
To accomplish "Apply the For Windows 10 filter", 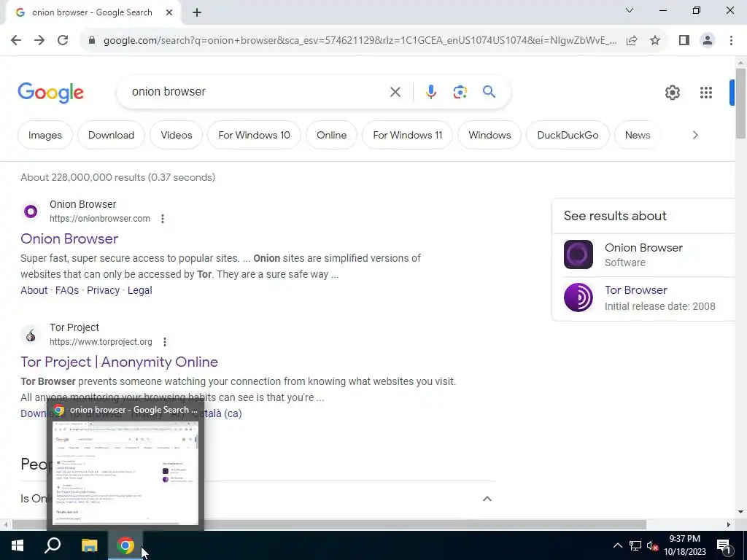I will click(x=254, y=135).
